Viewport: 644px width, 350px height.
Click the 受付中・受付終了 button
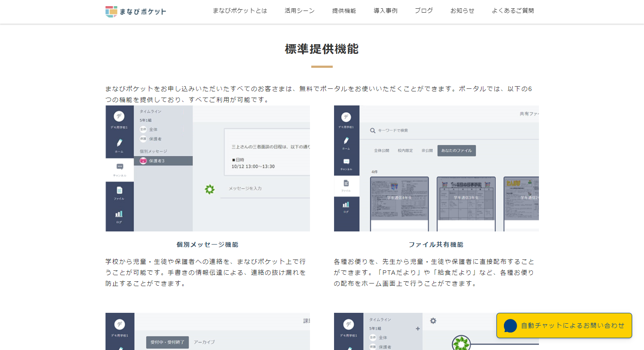click(x=168, y=342)
